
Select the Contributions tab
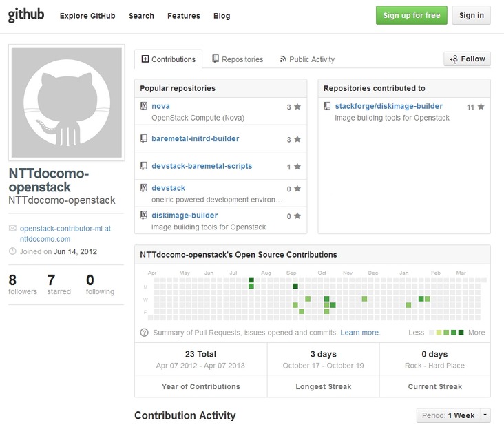(168, 59)
